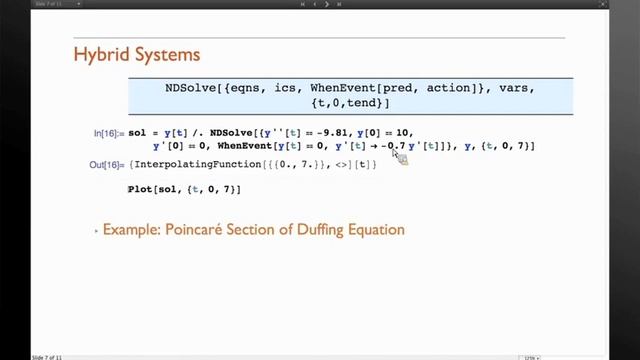The width and height of the screenshot is (640, 360).
Task: Click the -9.81 value in the code
Action: 332,133
